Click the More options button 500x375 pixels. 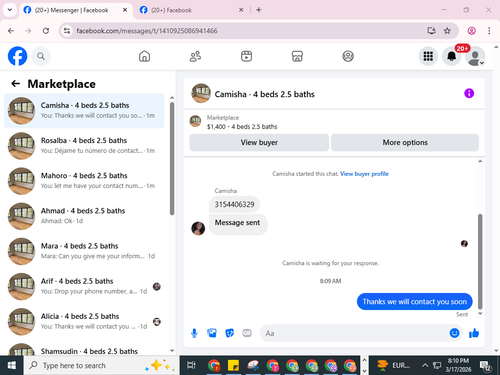405,143
